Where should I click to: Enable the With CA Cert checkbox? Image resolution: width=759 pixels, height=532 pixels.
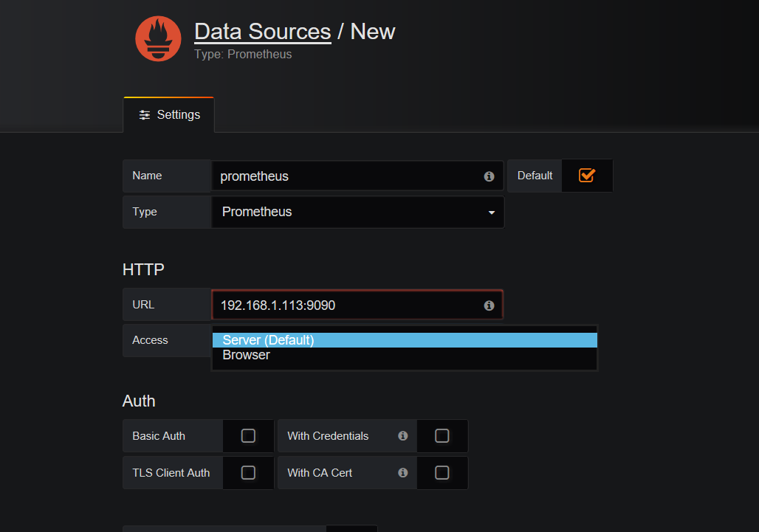(x=442, y=472)
